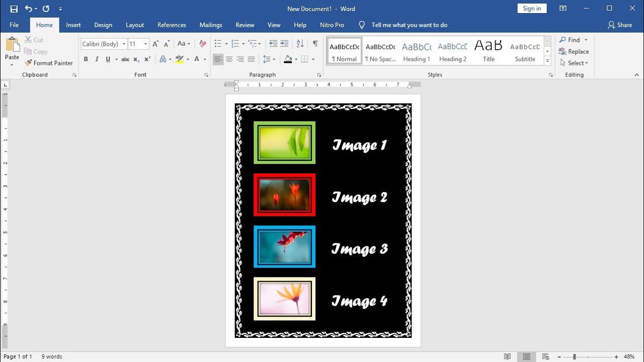The width and height of the screenshot is (644, 362).
Task: Justify paragraph text
Action: 251,59
